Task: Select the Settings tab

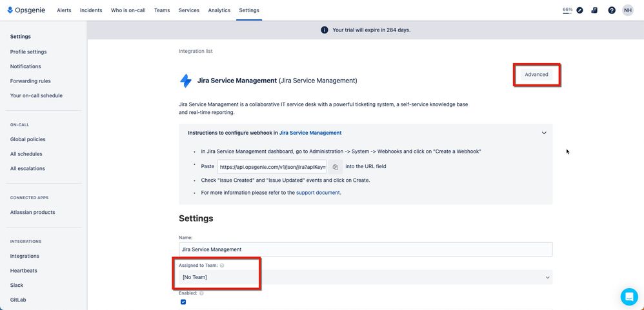Action: [249, 10]
